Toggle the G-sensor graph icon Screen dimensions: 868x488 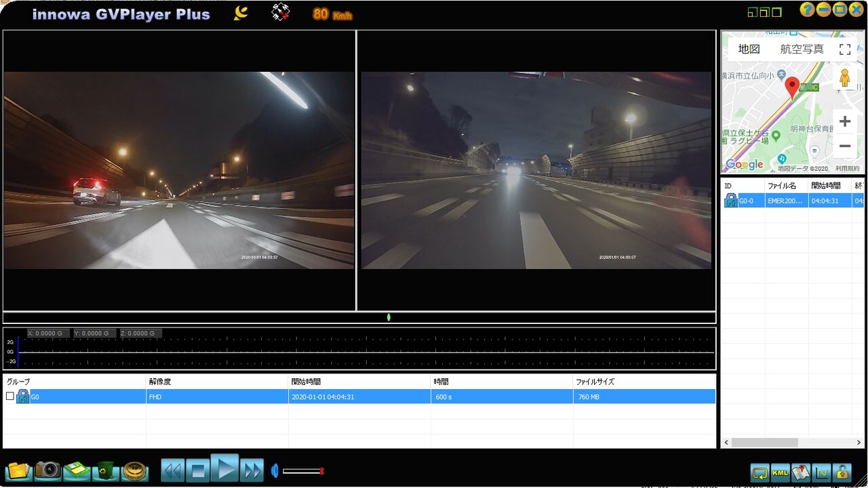point(822,472)
